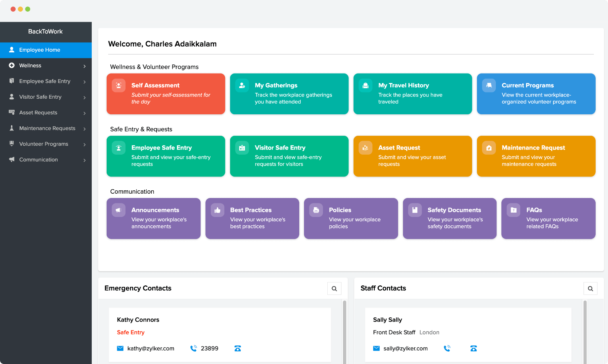This screenshot has height=364, width=608.
Task: Click the Self Assessment card icon
Action: [119, 86]
